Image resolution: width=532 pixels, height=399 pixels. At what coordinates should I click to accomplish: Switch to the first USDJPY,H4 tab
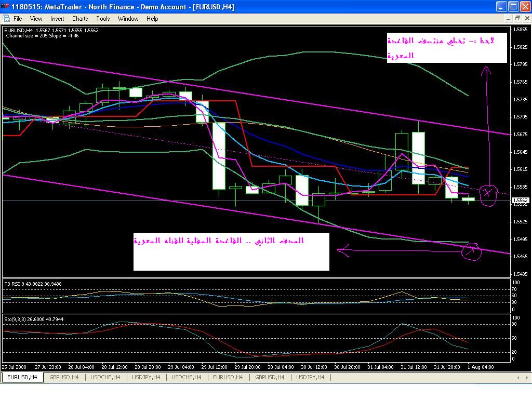coord(146,377)
